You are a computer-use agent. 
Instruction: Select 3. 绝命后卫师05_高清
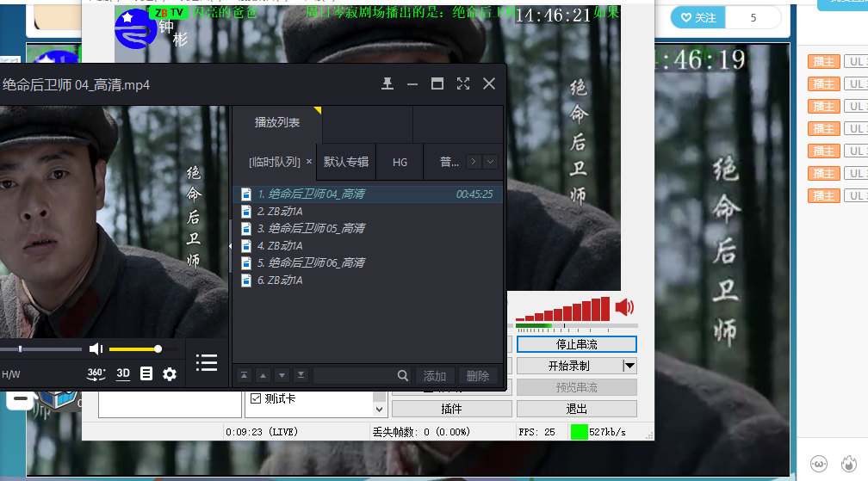point(368,228)
